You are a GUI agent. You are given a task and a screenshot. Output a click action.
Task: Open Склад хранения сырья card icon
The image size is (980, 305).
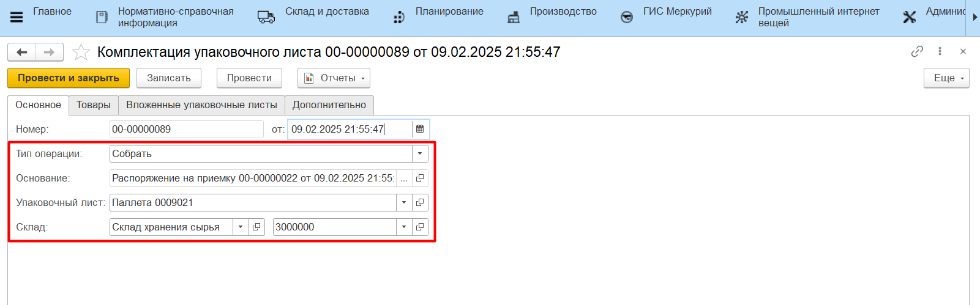[256, 227]
